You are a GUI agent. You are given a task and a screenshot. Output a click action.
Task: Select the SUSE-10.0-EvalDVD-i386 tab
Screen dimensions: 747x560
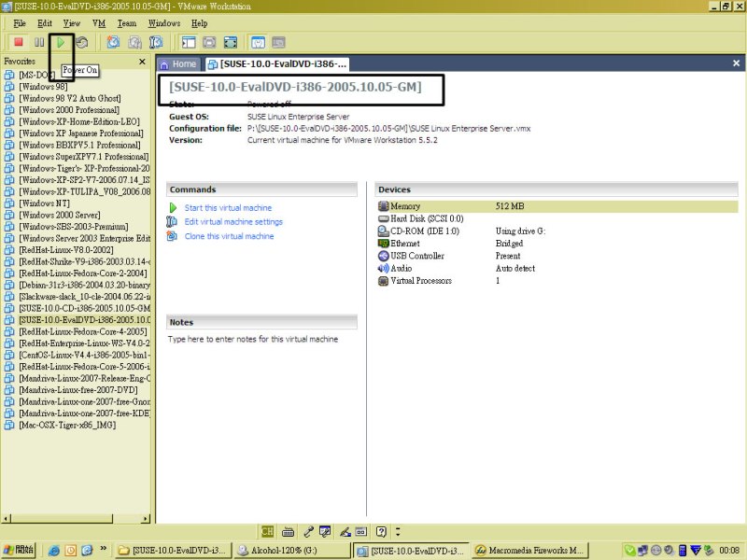277,63
